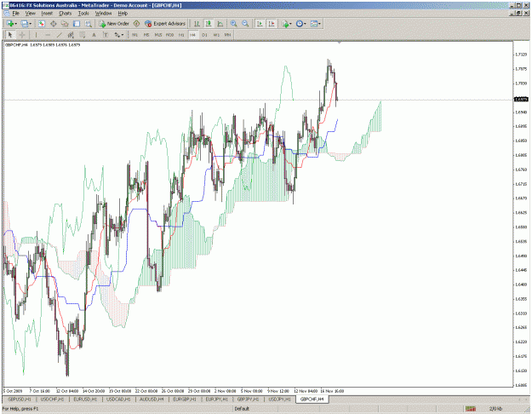Show the Navigator panel

tap(65, 24)
